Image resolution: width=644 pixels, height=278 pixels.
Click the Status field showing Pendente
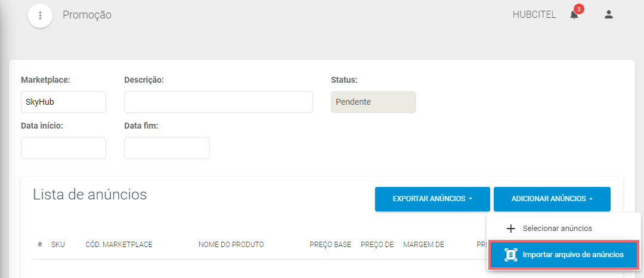(373, 102)
